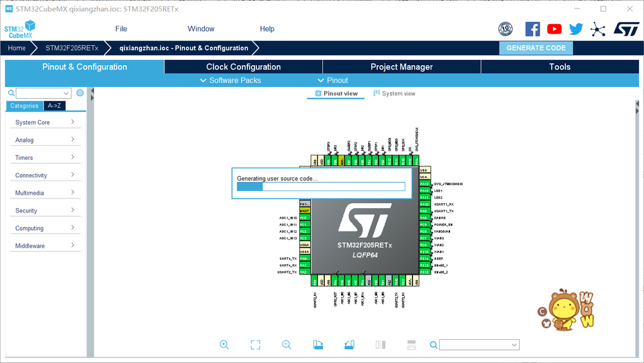The image size is (644, 363).
Task: Open the File menu
Action: (x=121, y=29)
